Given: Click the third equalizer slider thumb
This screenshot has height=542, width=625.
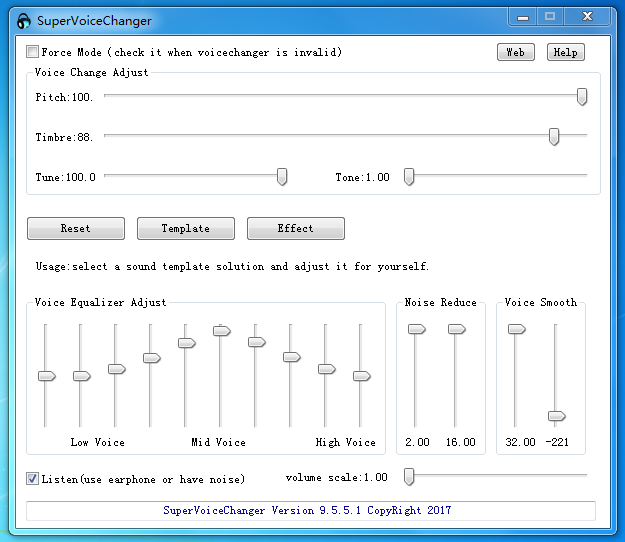Looking at the screenshot, I should click(x=117, y=369).
